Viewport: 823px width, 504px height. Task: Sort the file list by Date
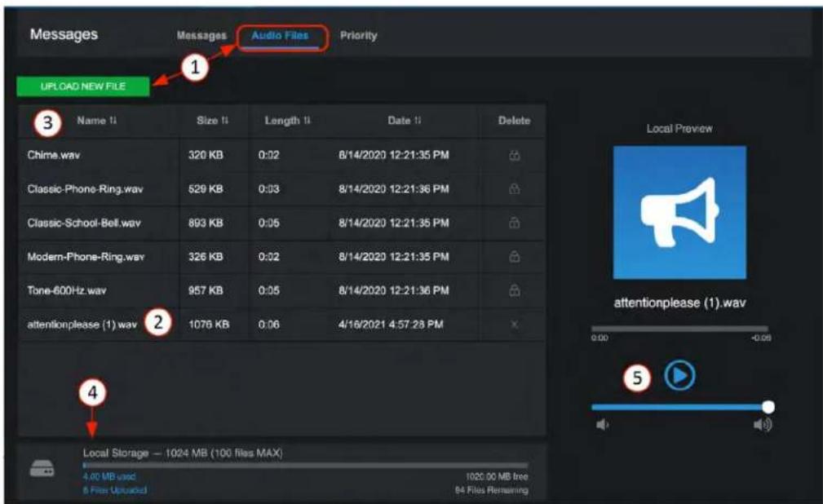click(404, 121)
